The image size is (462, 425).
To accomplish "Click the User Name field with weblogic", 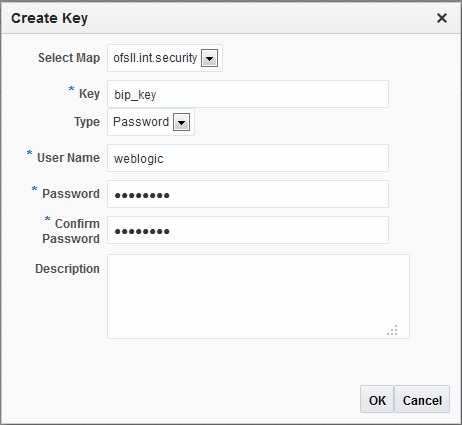I will (248, 158).
